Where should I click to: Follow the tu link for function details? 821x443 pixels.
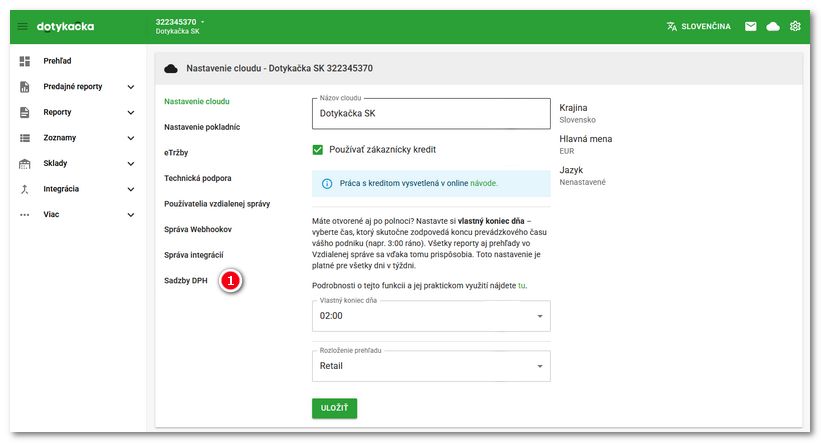click(x=522, y=286)
